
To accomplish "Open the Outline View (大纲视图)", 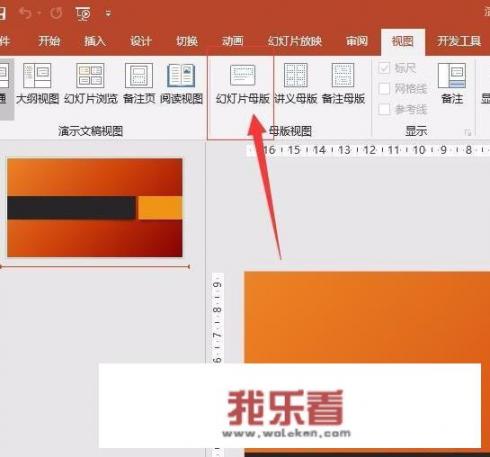I will [x=37, y=83].
